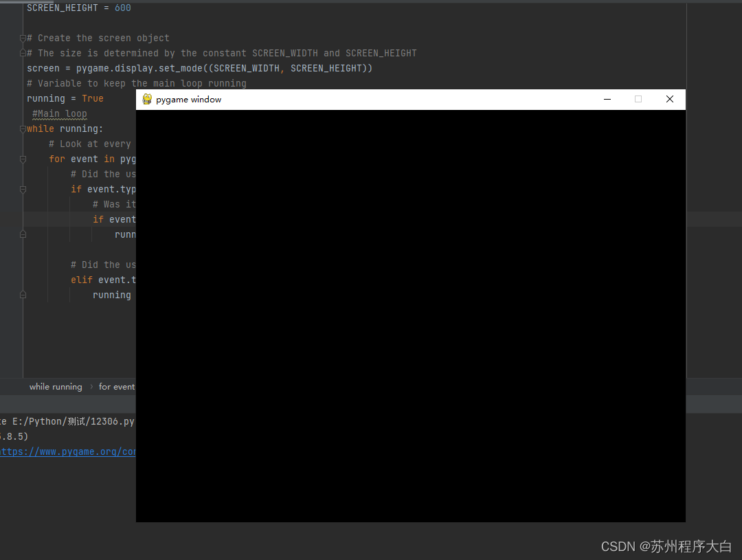The image size is (742, 560).
Task: Open the pygame.org link in console
Action: [67, 451]
